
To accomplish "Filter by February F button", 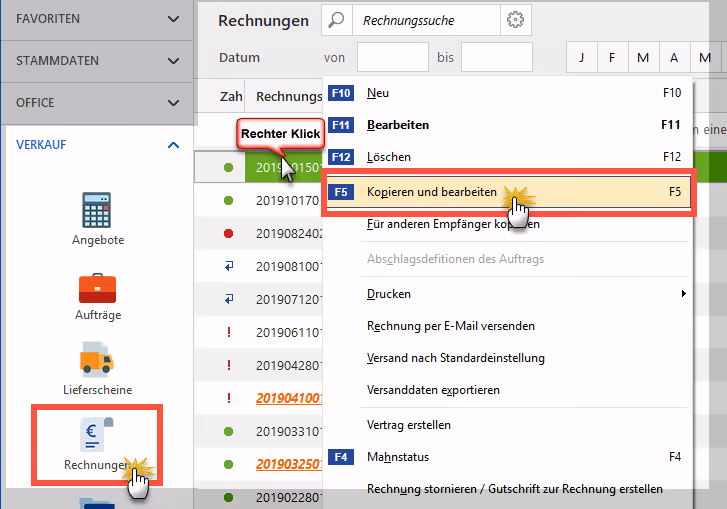I will [612, 57].
